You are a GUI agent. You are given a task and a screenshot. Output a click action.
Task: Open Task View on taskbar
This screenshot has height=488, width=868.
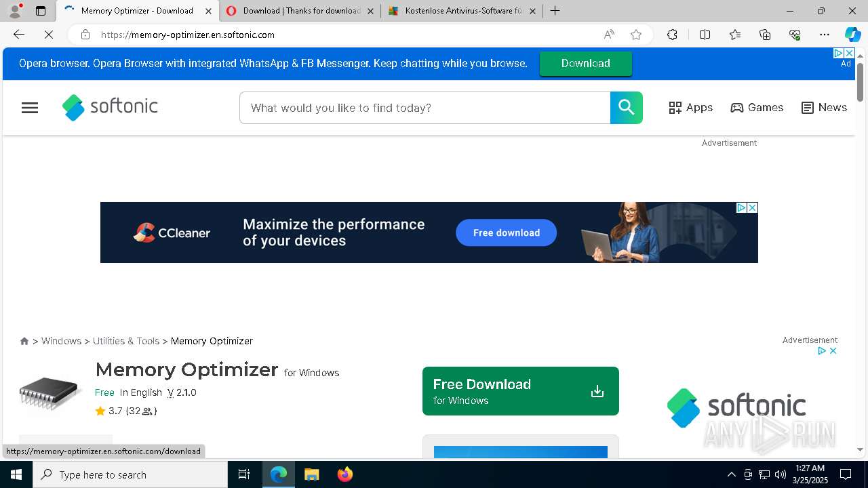[x=244, y=474]
